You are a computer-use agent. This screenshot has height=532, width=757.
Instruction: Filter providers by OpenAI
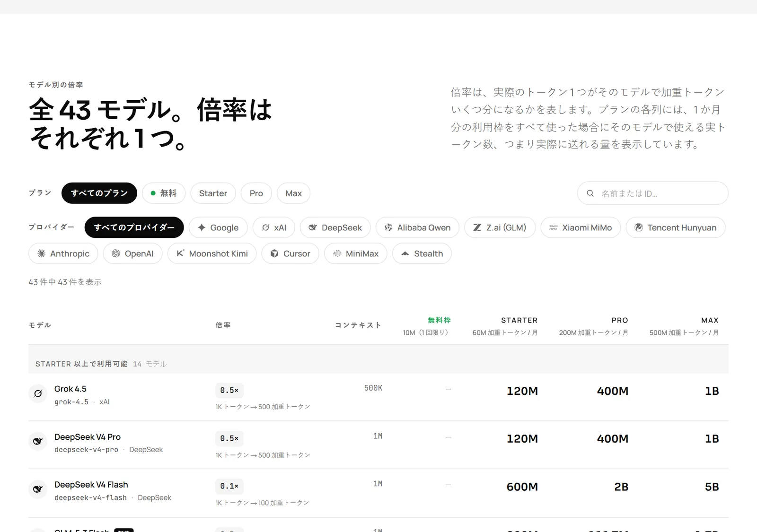[x=132, y=253]
